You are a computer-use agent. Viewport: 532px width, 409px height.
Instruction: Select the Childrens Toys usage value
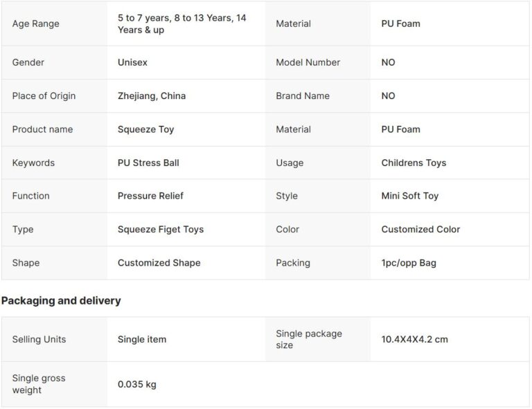pos(414,163)
